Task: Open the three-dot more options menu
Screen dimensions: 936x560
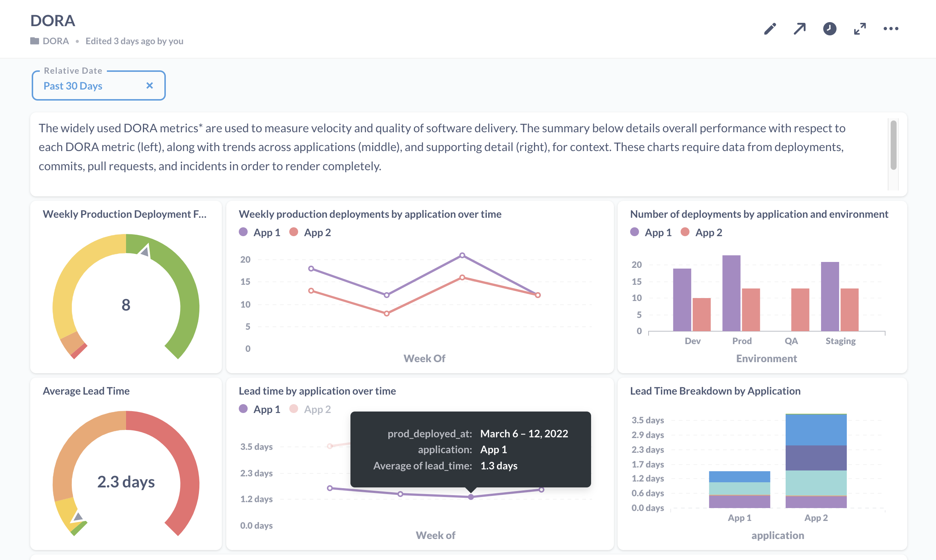Action: pos(891,29)
